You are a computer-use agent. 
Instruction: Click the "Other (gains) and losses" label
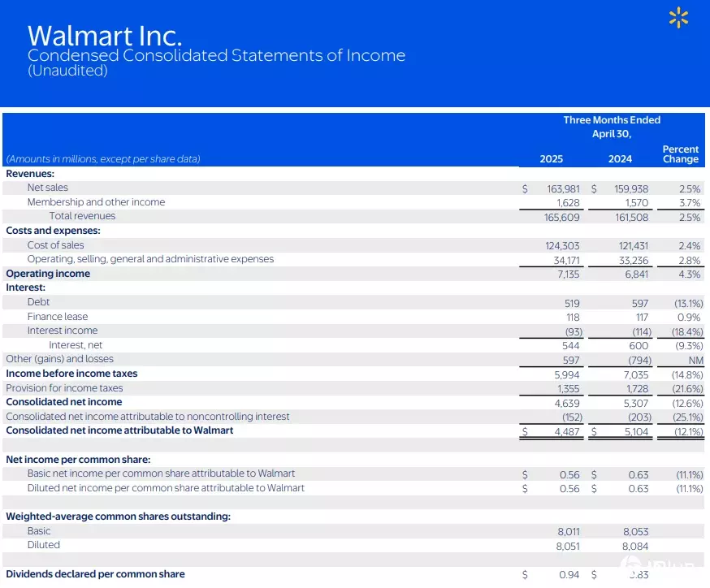pyautogui.click(x=60, y=359)
